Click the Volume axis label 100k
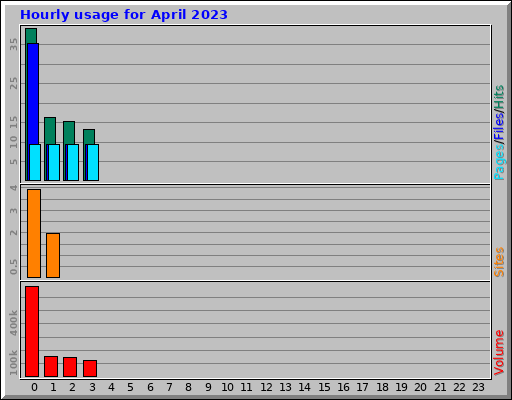 [13, 363]
